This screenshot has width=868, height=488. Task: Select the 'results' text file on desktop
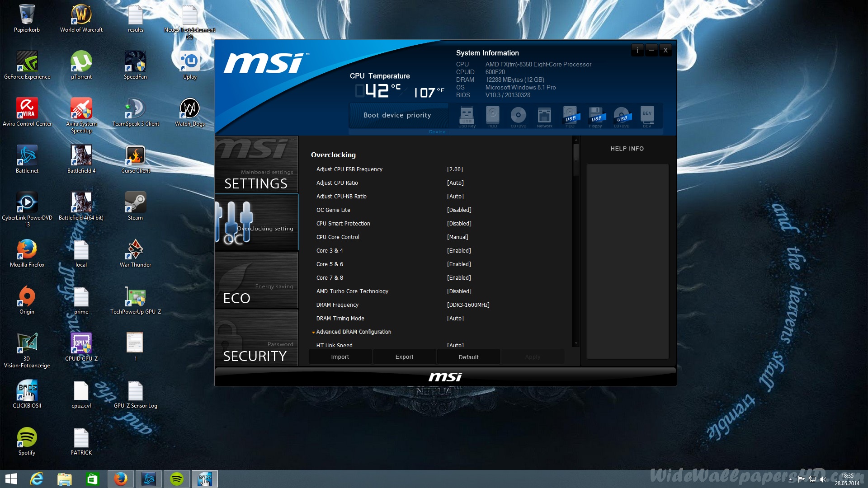pyautogui.click(x=136, y=19)
